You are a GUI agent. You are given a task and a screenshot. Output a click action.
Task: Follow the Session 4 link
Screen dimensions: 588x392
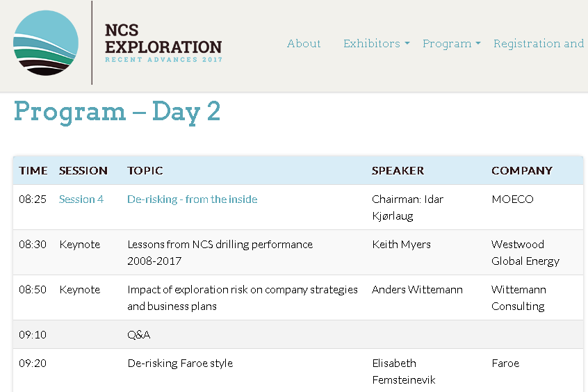coord(81,199)
